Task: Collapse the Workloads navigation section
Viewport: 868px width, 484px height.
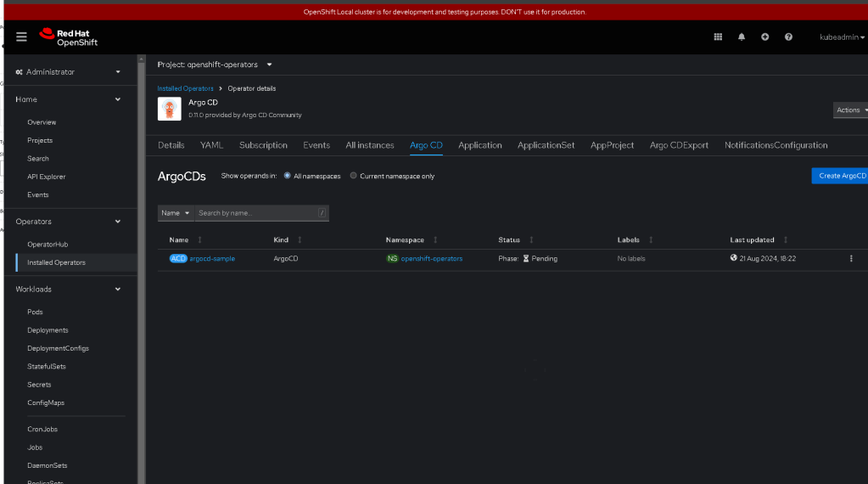Action: (68, 289)
